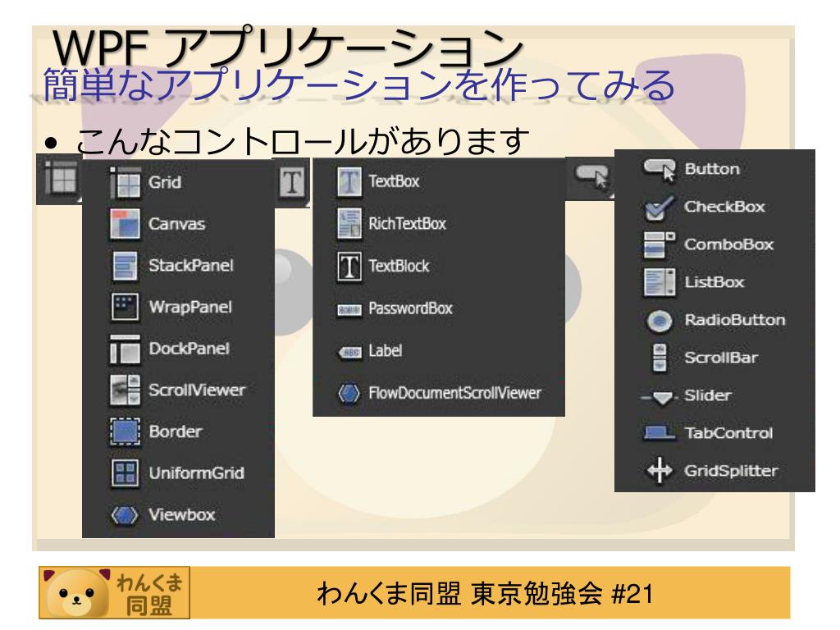The height and width of the screenshot is (630, 840).
Task: Click the CheckBox label text
Action: tap(725, 207)
